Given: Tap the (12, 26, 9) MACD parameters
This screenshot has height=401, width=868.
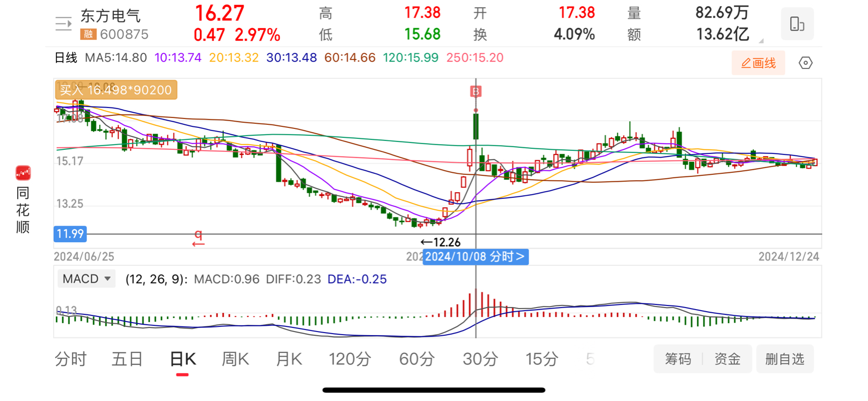Looking at the screenshot, I should 157,279.
